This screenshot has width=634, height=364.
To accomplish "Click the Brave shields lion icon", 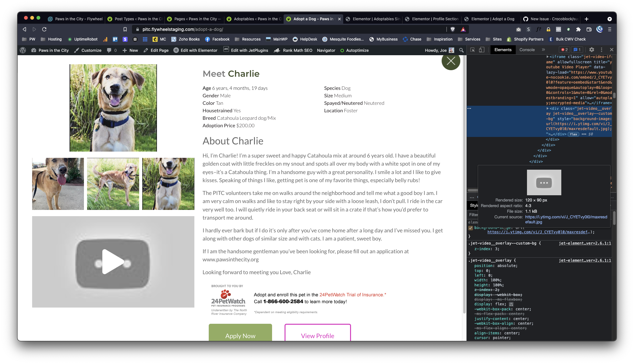I will pos(453,29).
